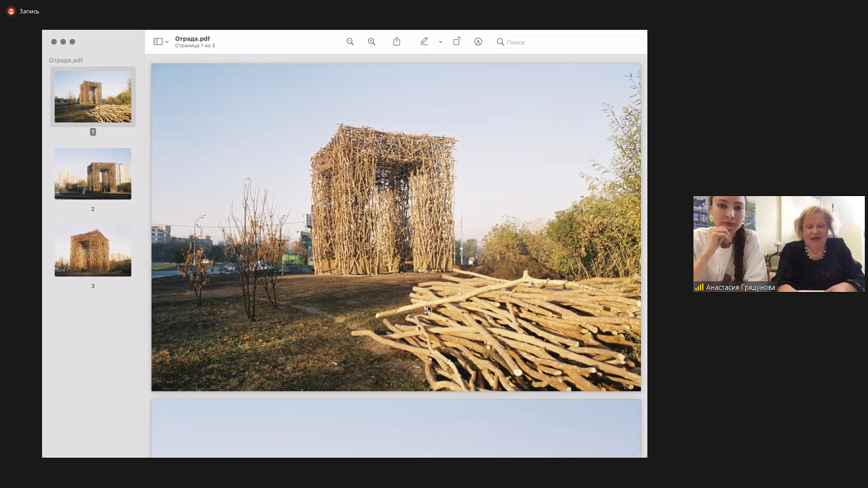
Task: Click the Страница 1 из 3 page indicator
Action: point(195,46)
